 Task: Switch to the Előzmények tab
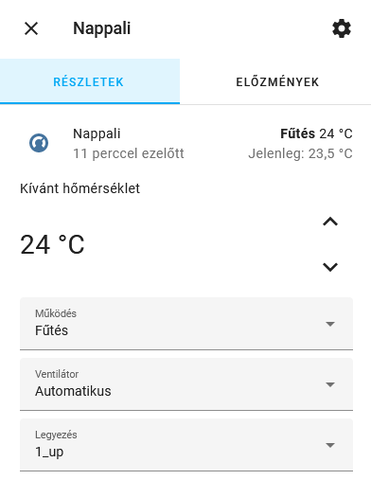point(277,82)
